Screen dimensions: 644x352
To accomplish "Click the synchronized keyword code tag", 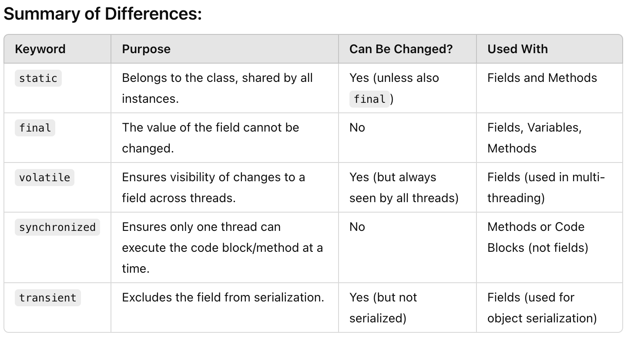I will click(57, 227).
